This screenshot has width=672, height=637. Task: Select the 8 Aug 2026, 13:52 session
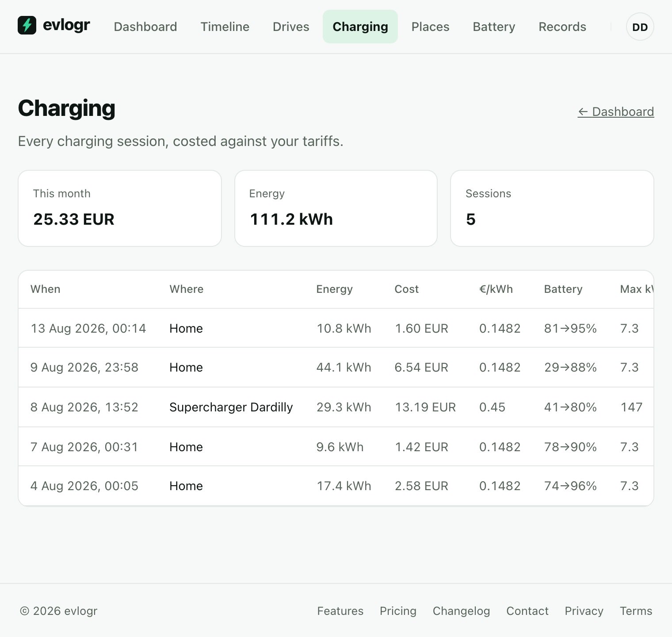(336, 407)
